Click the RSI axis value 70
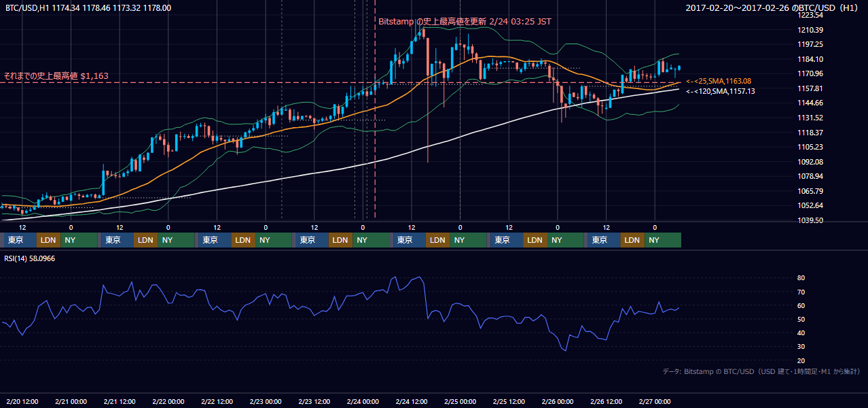This screenshot has width=868, height=408. pos(801,292)
